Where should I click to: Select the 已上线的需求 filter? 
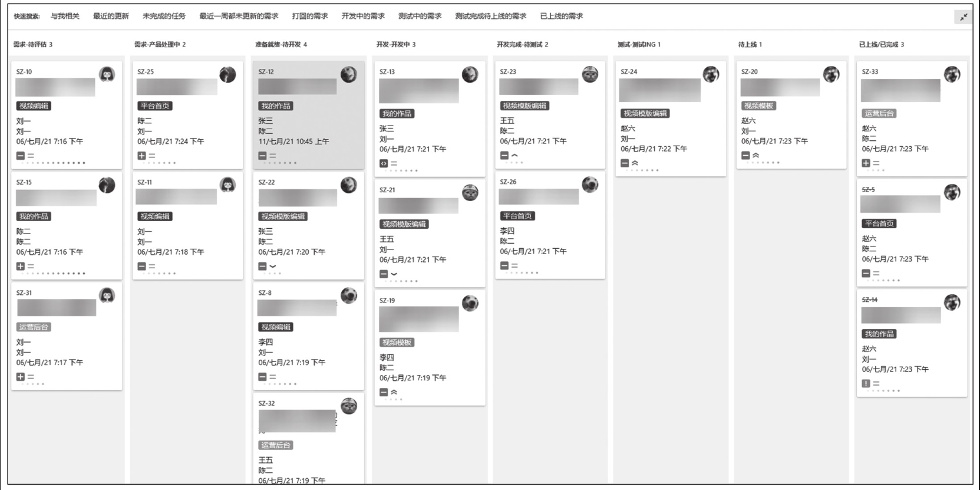562,16
